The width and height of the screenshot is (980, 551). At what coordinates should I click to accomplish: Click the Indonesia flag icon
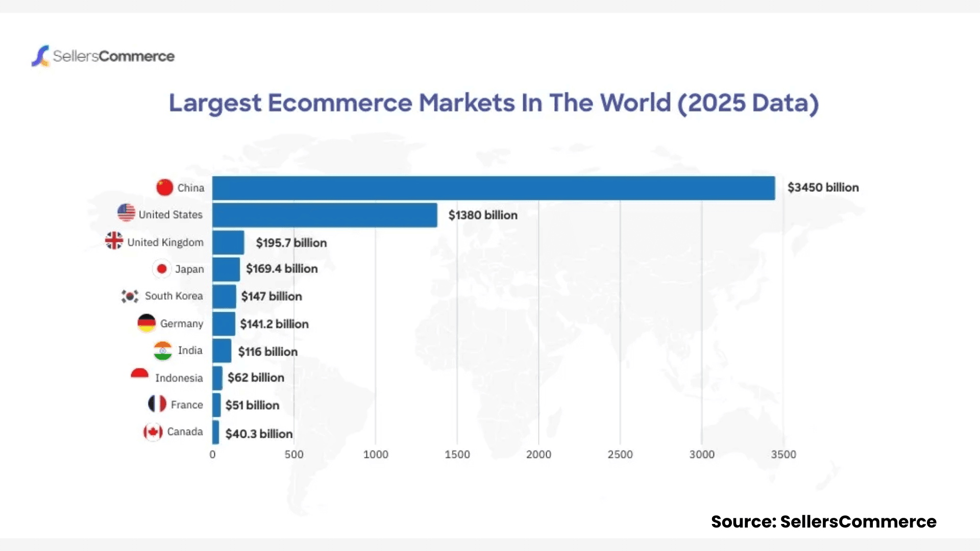(x=139, y=374)
